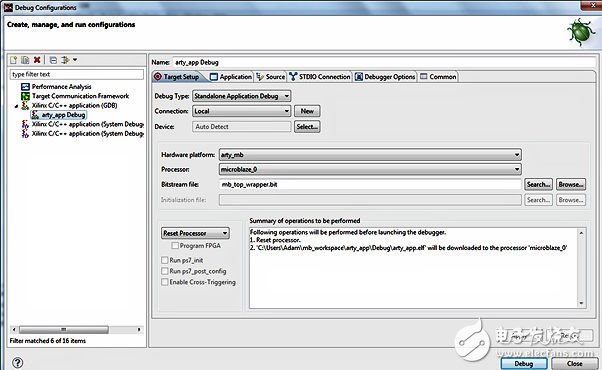Toggle the Enable Cross-Triggering checkbox
Viewport: 602px width, 370px height.
[165, 282]
